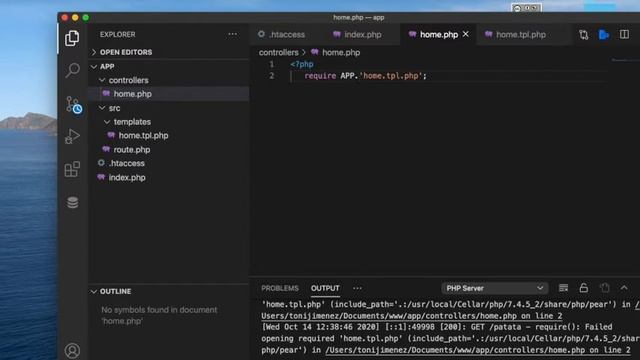Open the Problems panel tab

pos(280,288)
